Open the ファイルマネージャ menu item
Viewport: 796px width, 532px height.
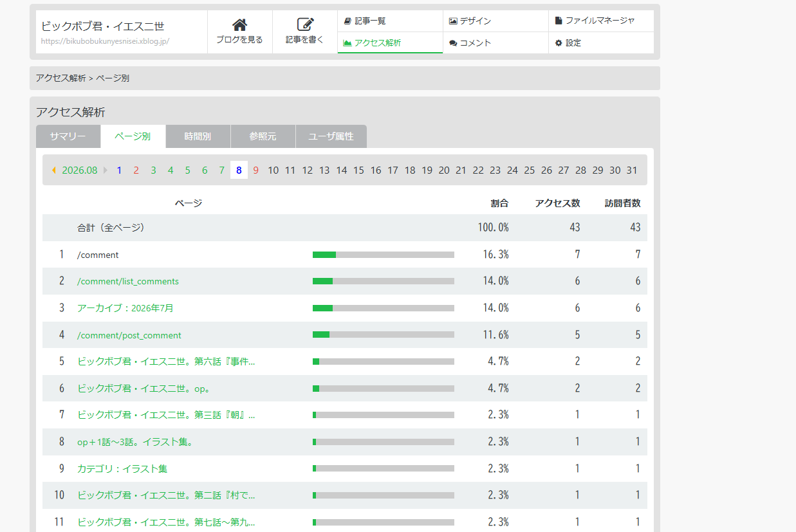tap(601, 21)
